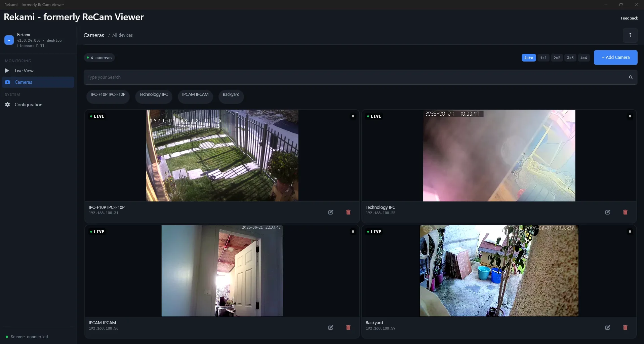Screen dimensions: 644x344
Task: Click IP address 192.168.100.58
Action: pyautogui.click(x=104, y=329)
